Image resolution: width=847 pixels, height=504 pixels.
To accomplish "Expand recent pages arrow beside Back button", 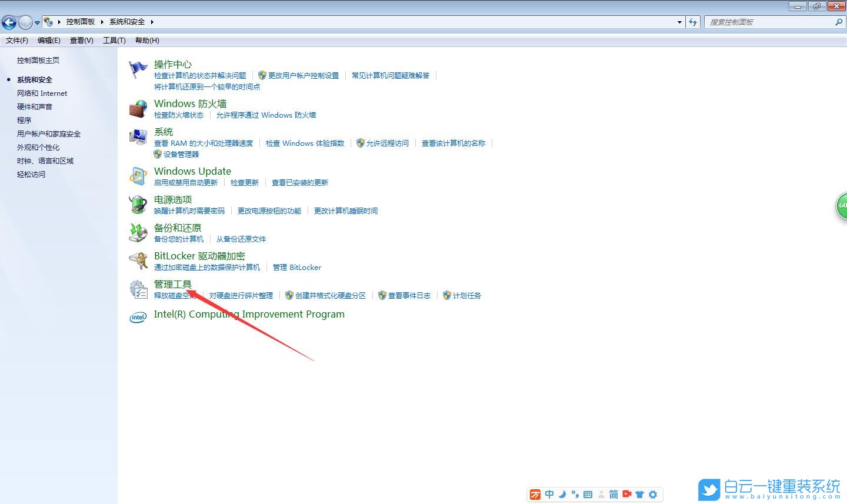I will [x=37, y=22].
